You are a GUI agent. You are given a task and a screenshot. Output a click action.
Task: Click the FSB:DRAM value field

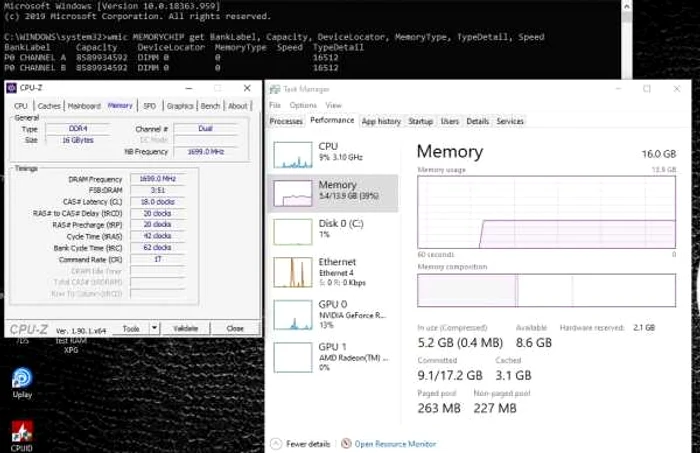(x=158, y=190)
